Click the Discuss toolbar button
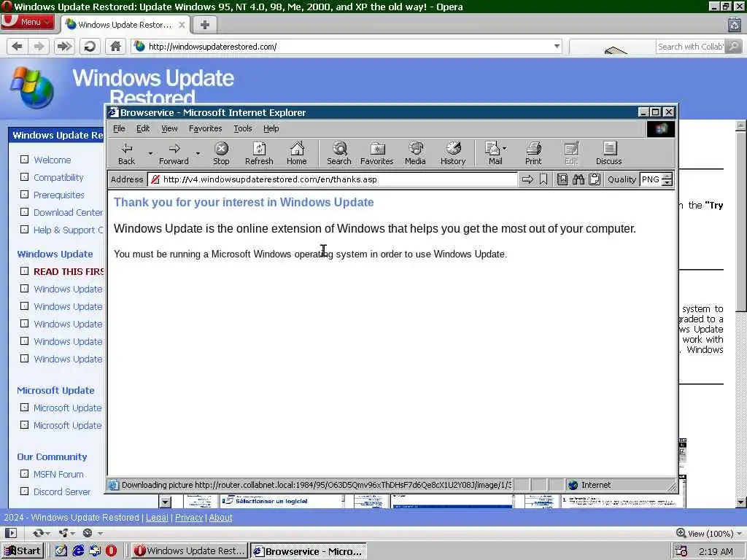This screenshot has height=560, width=747. 609,153
